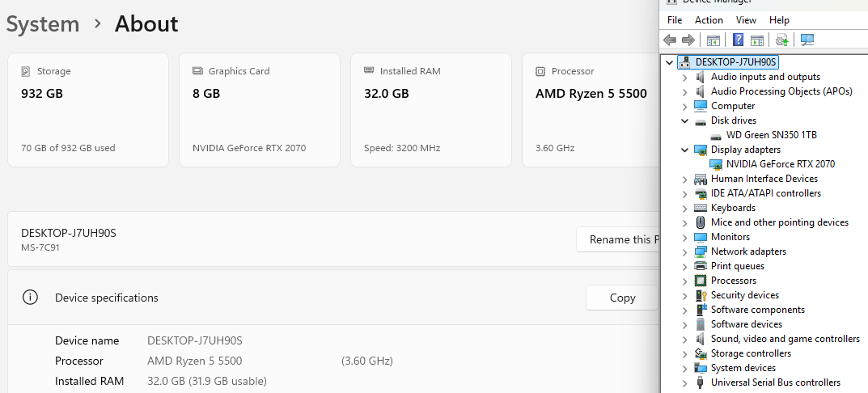Click the "Speed: 3200 MHz" text

click(402, 148)
